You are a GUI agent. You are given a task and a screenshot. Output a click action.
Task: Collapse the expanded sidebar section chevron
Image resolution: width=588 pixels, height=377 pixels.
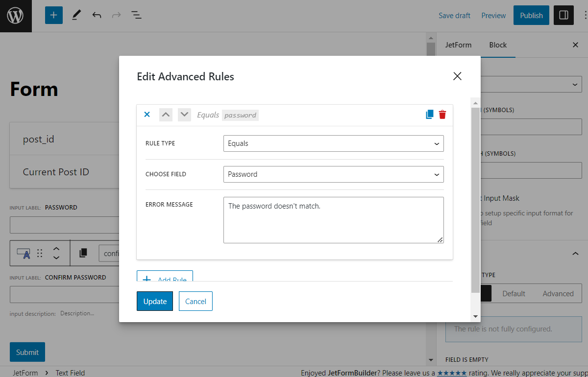pos(575,254)
